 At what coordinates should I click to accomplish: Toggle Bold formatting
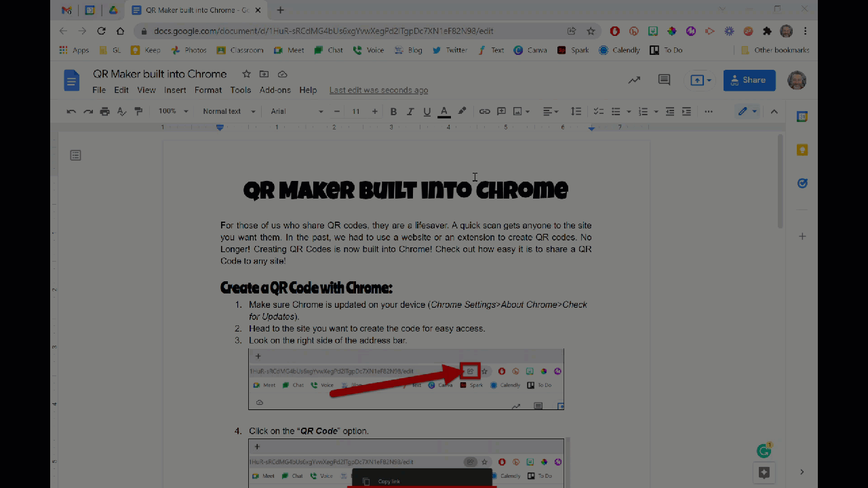click(x=393, y=111)
